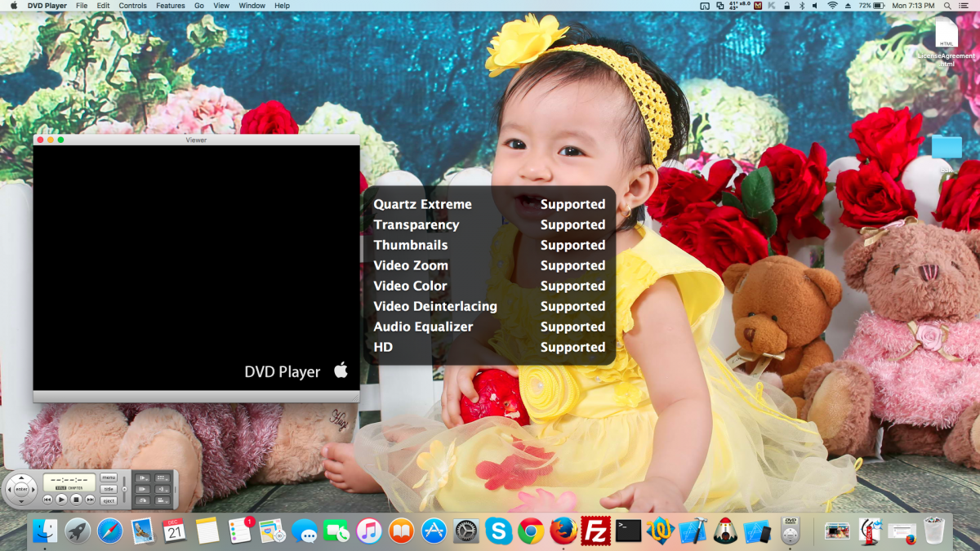The height and width of the screenshot is (551, 980).
Task: Open FileZilla from the dock
Action: pyautogui.click(x=596, y=531)
